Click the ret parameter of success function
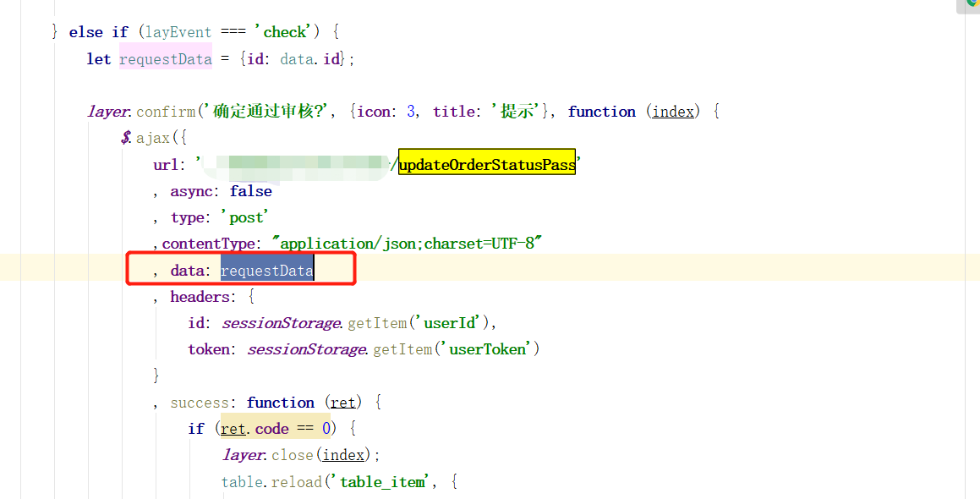 [x=343, y=403]
